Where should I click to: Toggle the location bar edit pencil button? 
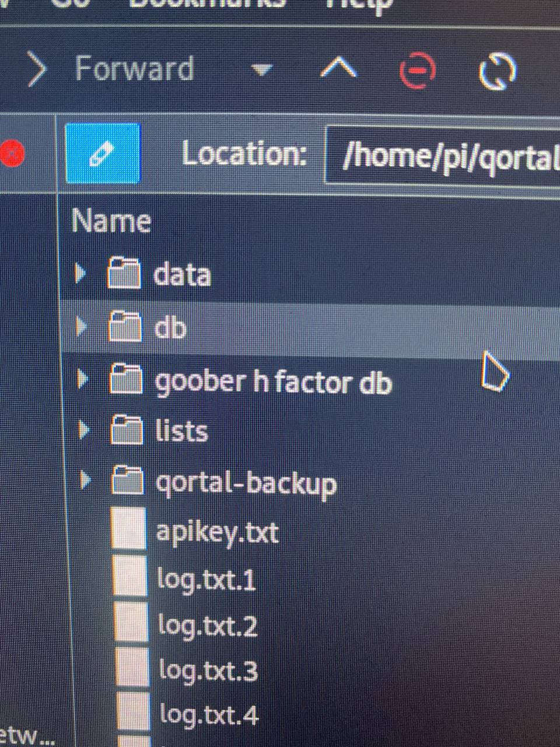coord(103,153)
